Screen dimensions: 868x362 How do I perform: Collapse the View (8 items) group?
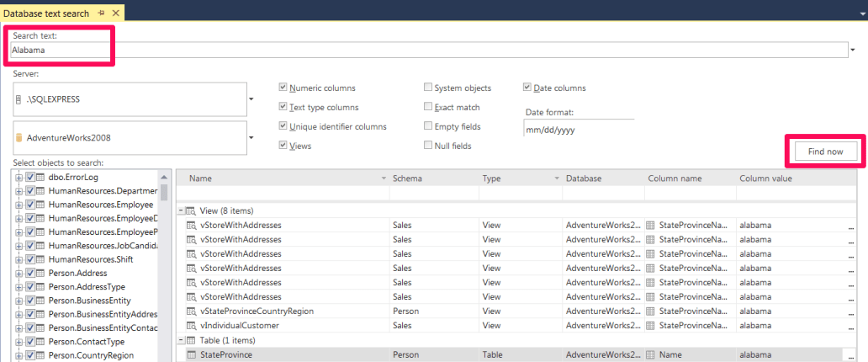coord(181,210)
